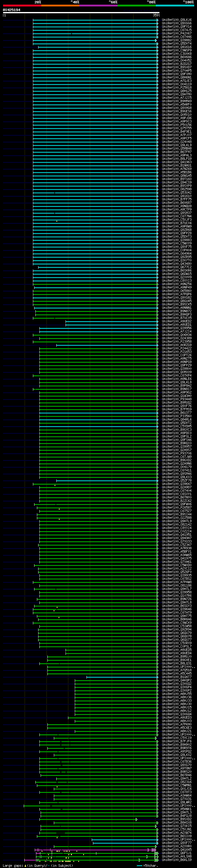
Task: Select hit label UniRef100_A7QJE3
Action: [x=177, y=81]
